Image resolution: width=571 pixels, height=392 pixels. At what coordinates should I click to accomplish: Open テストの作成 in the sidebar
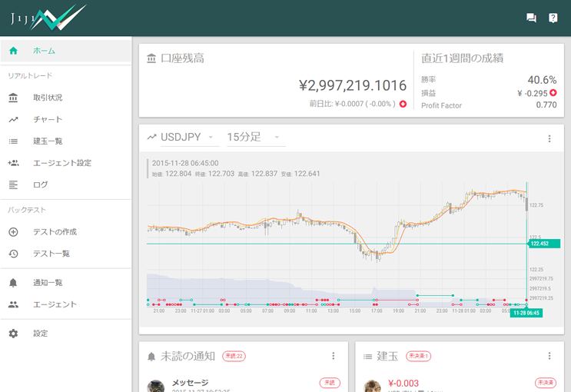click(65, 231)
